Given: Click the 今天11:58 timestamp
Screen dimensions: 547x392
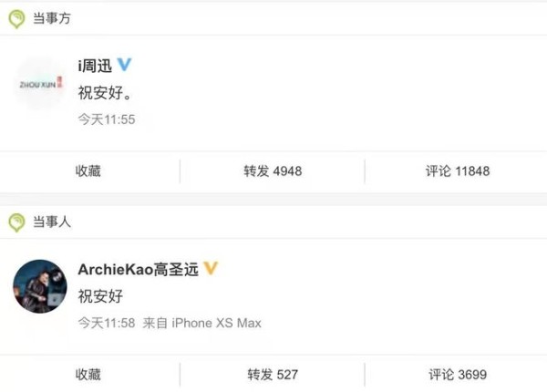Looking at the screenshot, I should tap(107, 323).
